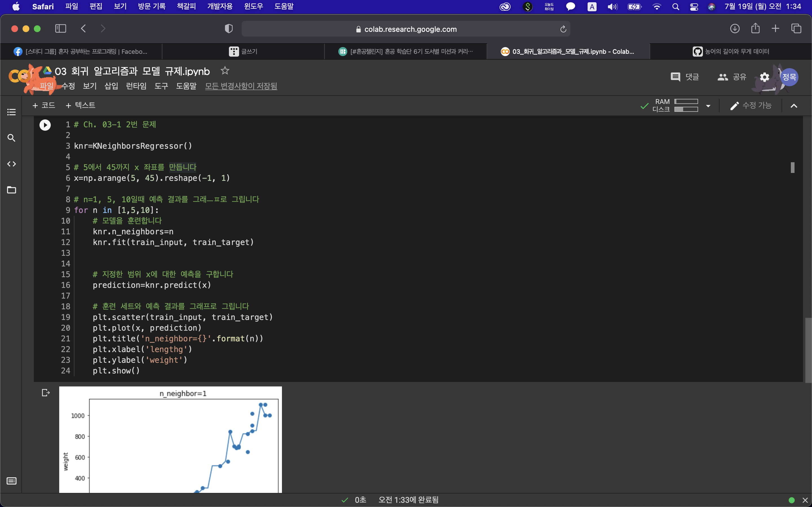Toggle the Safari sidebar button
This screenshot has height=507, width=812.
point(60,28)
